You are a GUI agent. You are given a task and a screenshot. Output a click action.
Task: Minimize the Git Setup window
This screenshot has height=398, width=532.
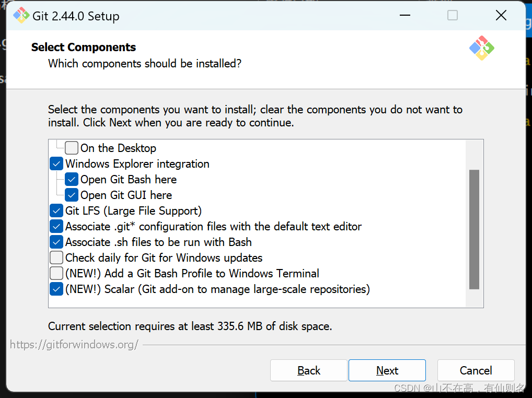[404, 15]
